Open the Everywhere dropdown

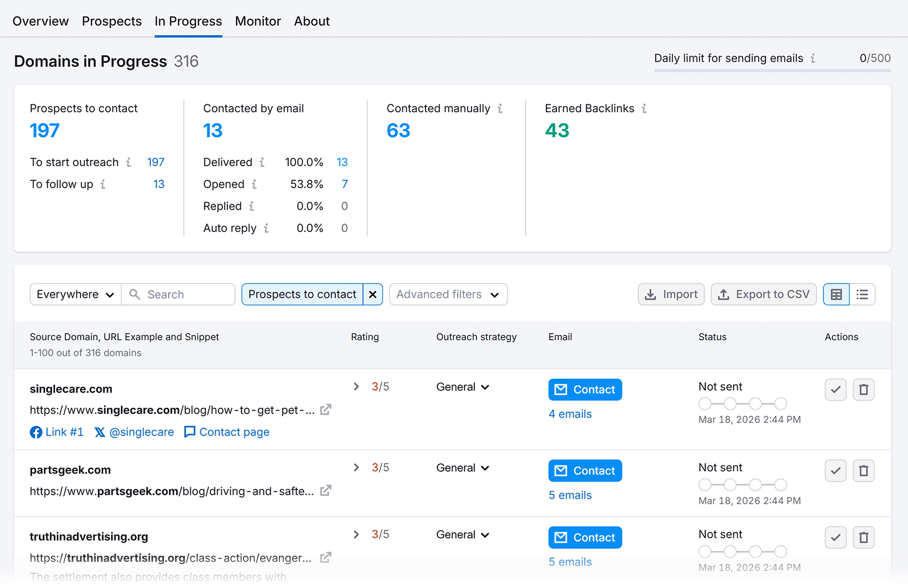point(75,294)
